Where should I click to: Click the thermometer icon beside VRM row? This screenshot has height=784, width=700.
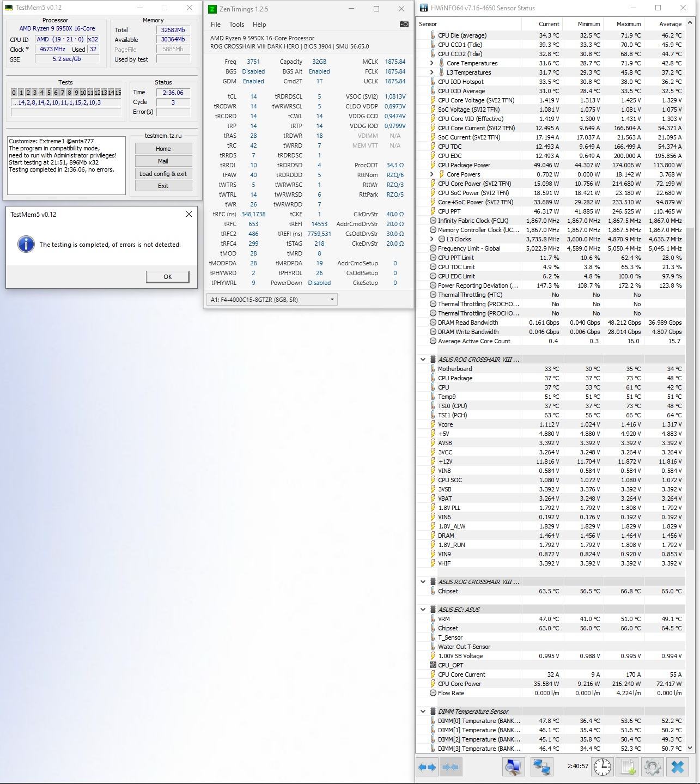coord(433,619)
